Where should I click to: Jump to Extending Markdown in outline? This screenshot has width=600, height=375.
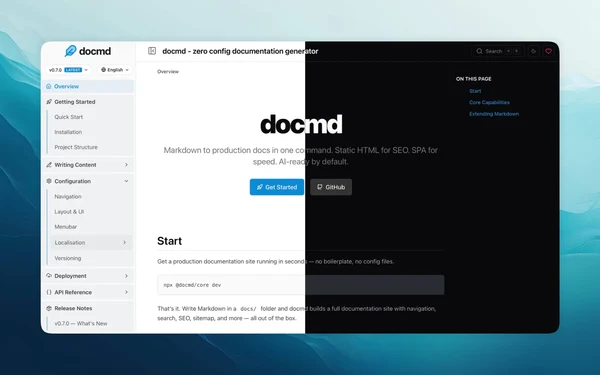click(x=494, y=114)
